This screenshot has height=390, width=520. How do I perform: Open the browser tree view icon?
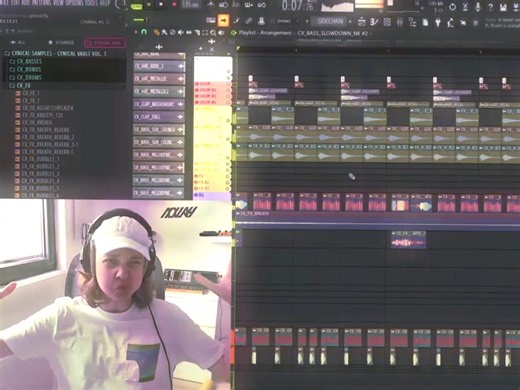pos(412,22)
